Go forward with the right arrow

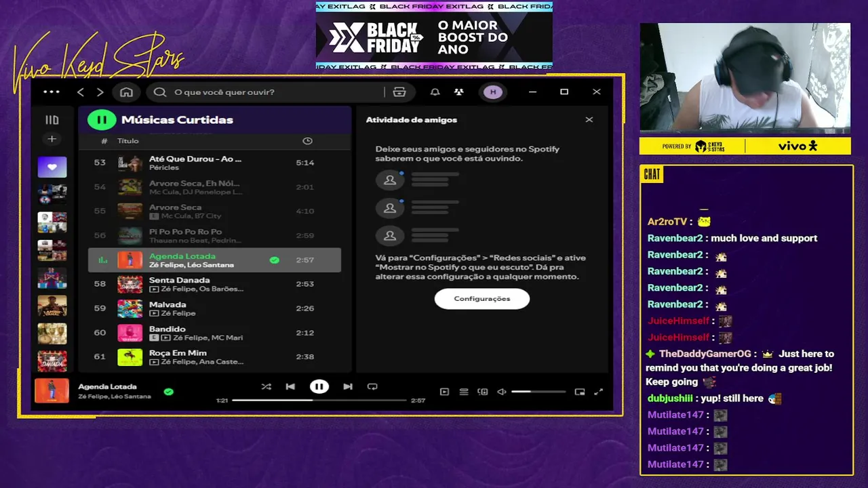pos(100,92)
